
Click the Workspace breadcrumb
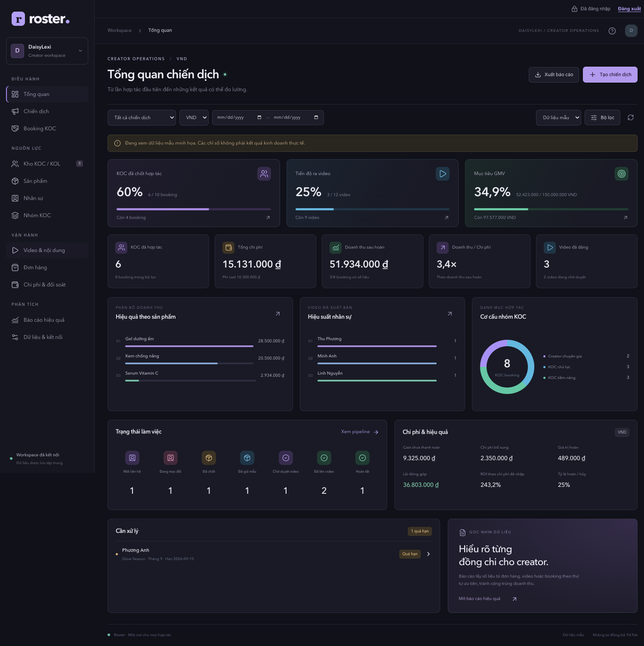click(120, 31)
